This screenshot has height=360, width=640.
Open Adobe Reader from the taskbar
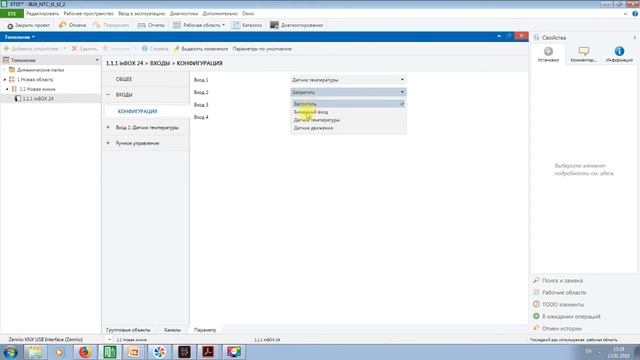click(x=208, y=352)
